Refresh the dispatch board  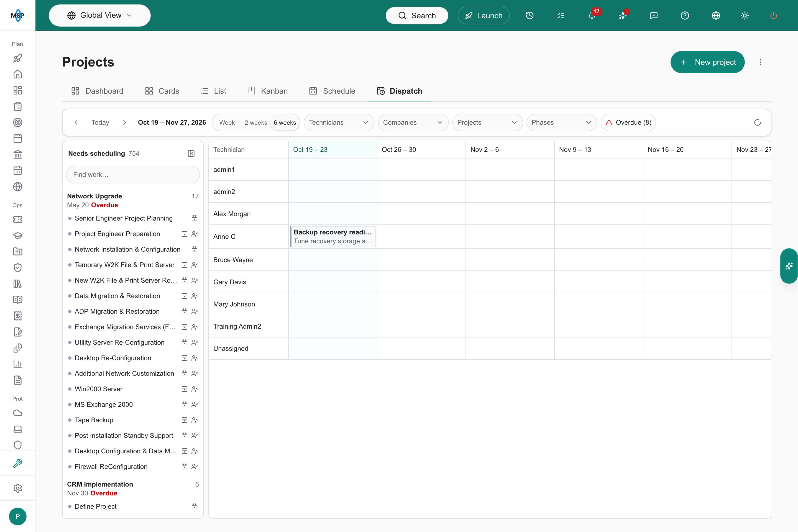(757, 122)
